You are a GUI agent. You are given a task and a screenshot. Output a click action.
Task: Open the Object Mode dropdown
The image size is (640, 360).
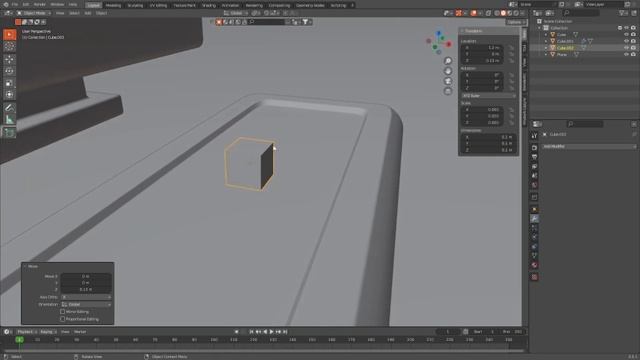[34, 13]
